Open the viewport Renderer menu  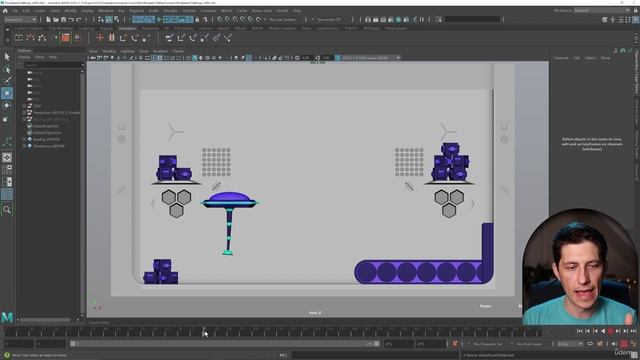[x=160, y=51]
